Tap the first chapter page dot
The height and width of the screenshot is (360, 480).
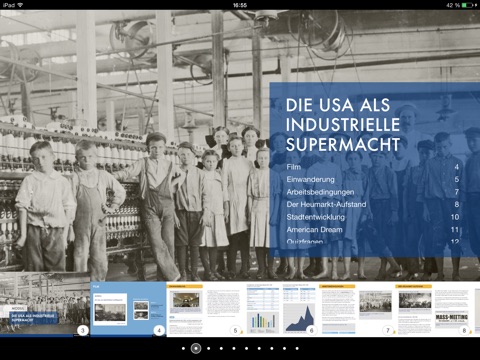(183, 348)
